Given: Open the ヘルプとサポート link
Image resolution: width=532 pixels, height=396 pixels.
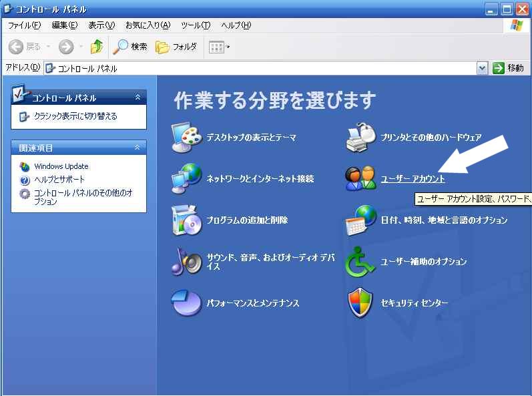Looking at the screenshot, I should [59, 180].
